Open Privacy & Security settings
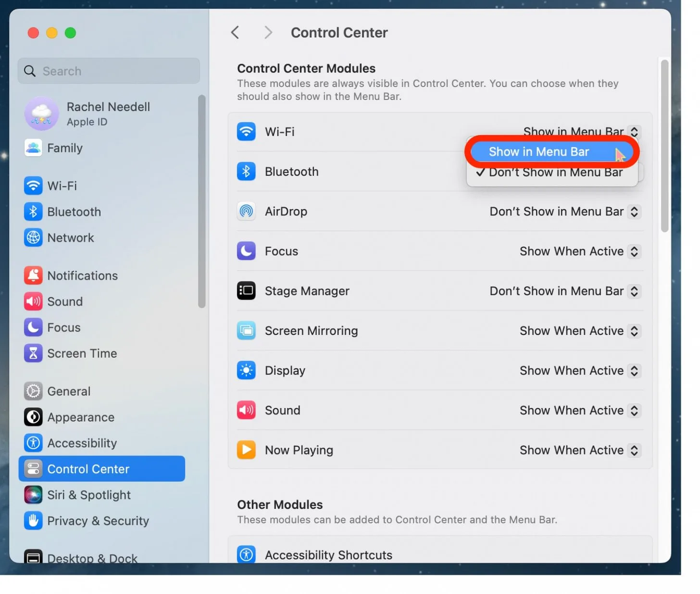Image resolution: width=700 pixels, height=594 pixels. pyautogui.click(x=33, y=520)
